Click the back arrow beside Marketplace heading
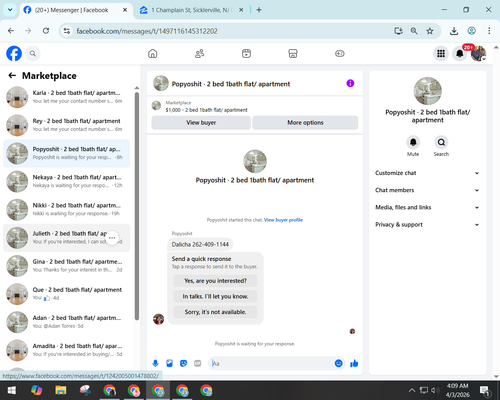Image resolution: width=500 pixels, height=400 pixels. (x=12, y=76)
